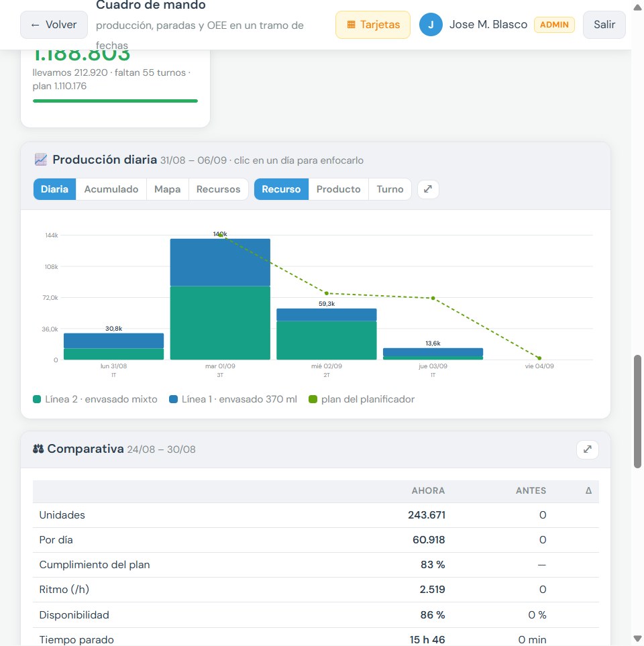The height and width of the screenshot is (646, 644).
Task: Group chart by Recurso
Action: click(281, 189)
